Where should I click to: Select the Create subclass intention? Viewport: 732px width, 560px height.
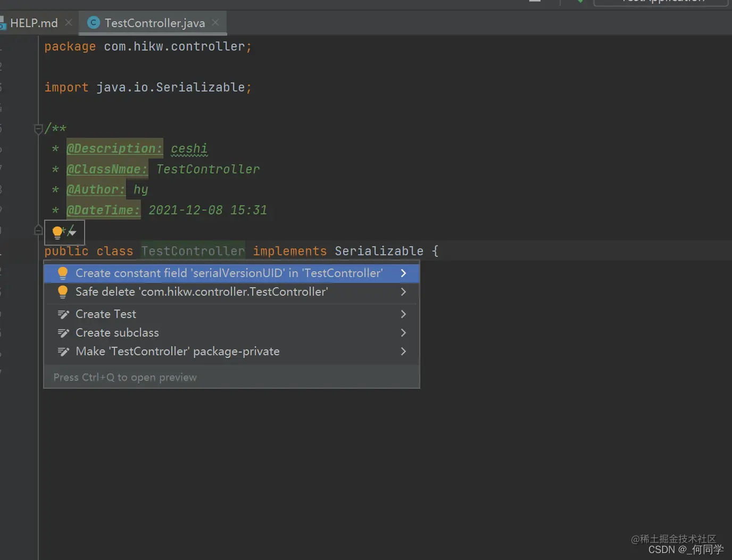(x=231, y=332)
